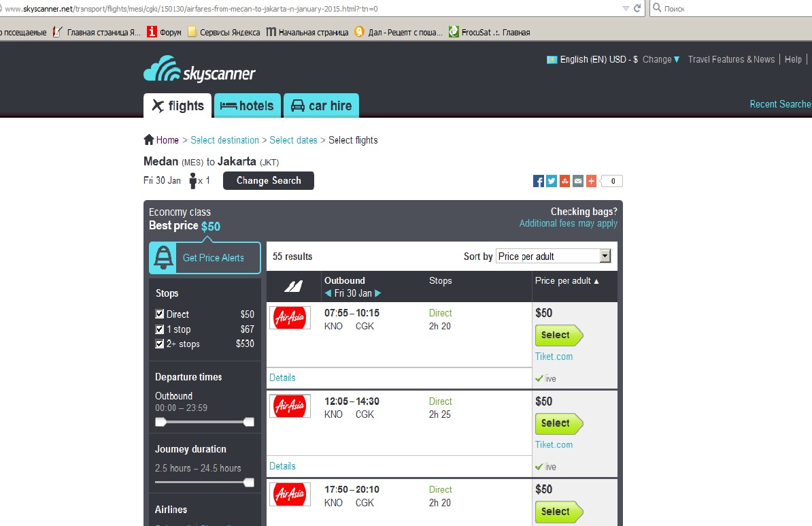The height and width of the screenshot is (526, 812).
Task: Uncheck the Direct stops checkbox
Action: tap(160, 314)
